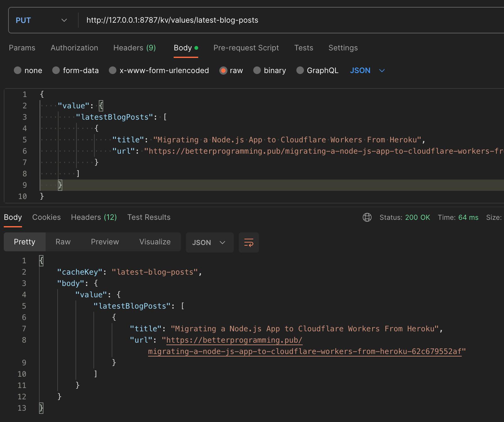Click the globe network information icon
504x422 pixels.
pyautogui.click(x=367, y=217)
